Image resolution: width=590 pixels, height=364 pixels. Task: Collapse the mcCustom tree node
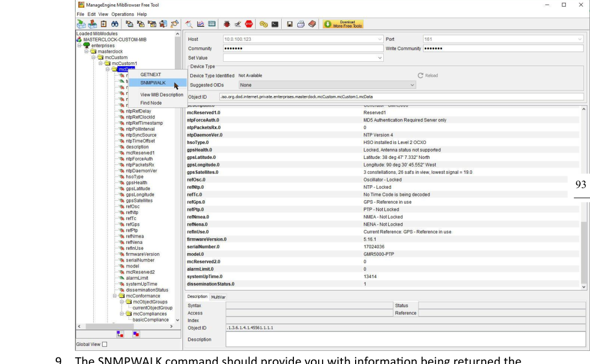click(93, 57)
